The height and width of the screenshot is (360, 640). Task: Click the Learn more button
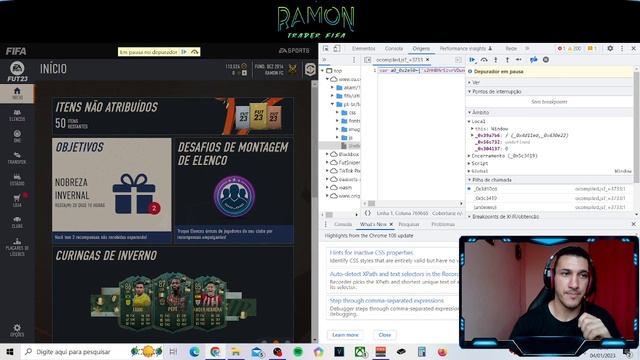[x=345, y=335]
